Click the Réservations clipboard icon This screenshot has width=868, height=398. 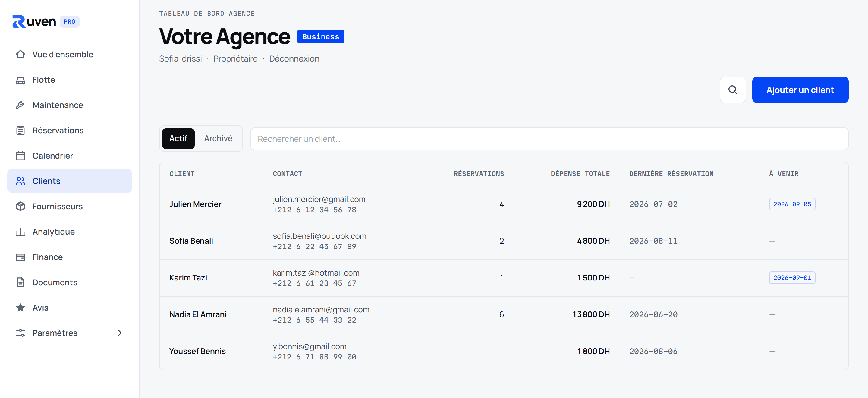(20, 131)
